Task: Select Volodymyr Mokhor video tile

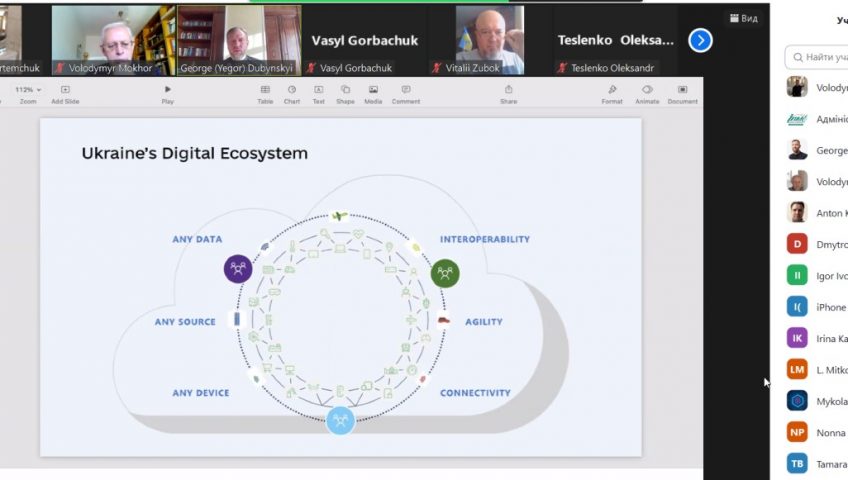Action: click(x=113, y=40)
